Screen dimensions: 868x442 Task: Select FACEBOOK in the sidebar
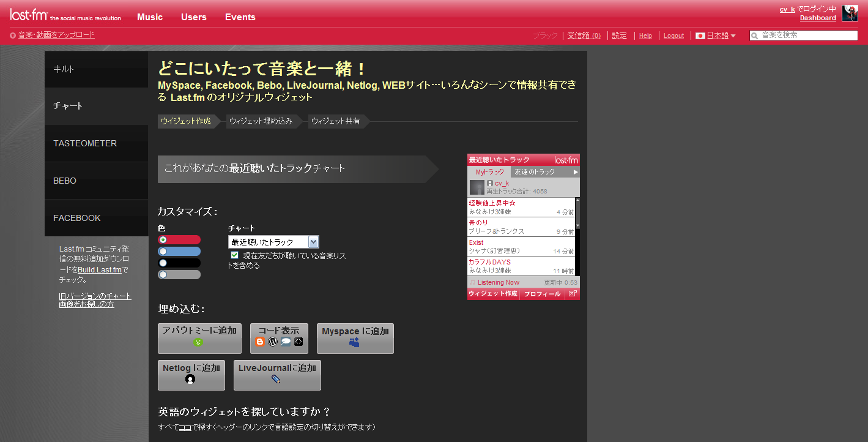(x=96, y=218)
